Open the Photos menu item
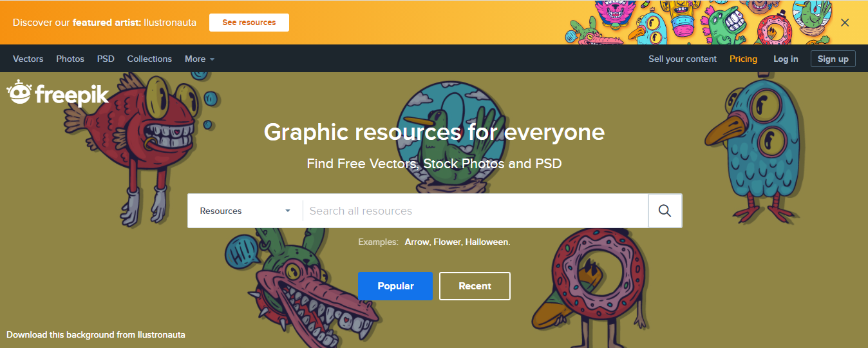 70,59
